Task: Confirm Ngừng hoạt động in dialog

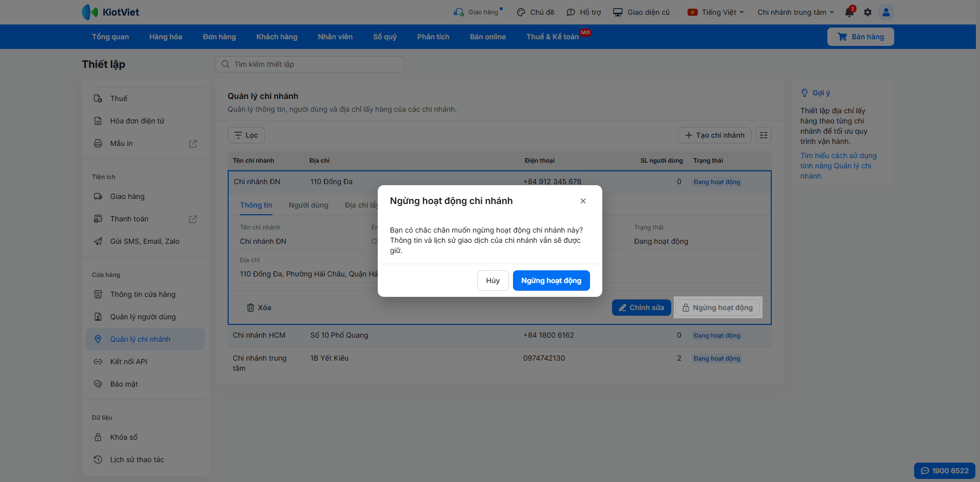Action: point(551,281)
